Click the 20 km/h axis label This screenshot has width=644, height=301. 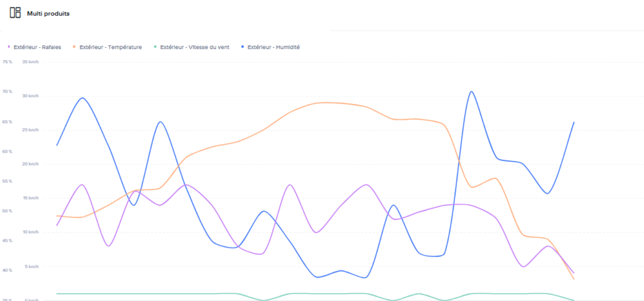click(30, 164)
